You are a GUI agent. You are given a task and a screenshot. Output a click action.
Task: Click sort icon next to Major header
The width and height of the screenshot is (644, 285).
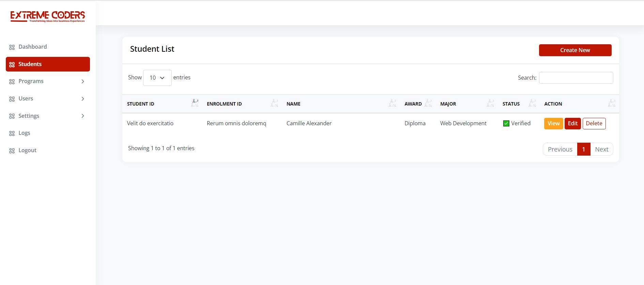pos(490,104)
